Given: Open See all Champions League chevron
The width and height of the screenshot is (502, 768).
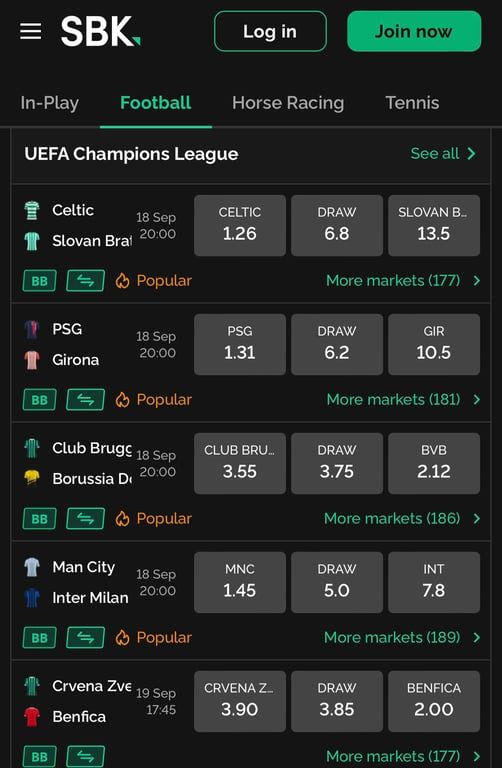Looking at the screenshot, I should [x=471, y=154].
